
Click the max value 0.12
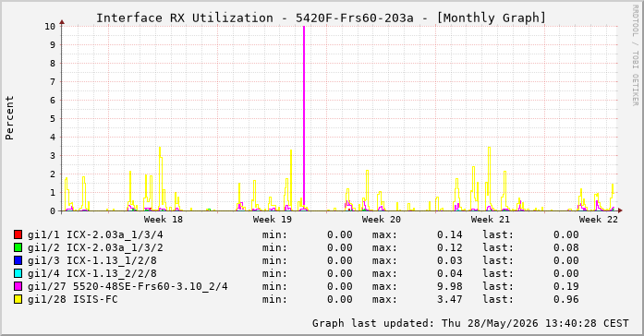tap(450, 247)
